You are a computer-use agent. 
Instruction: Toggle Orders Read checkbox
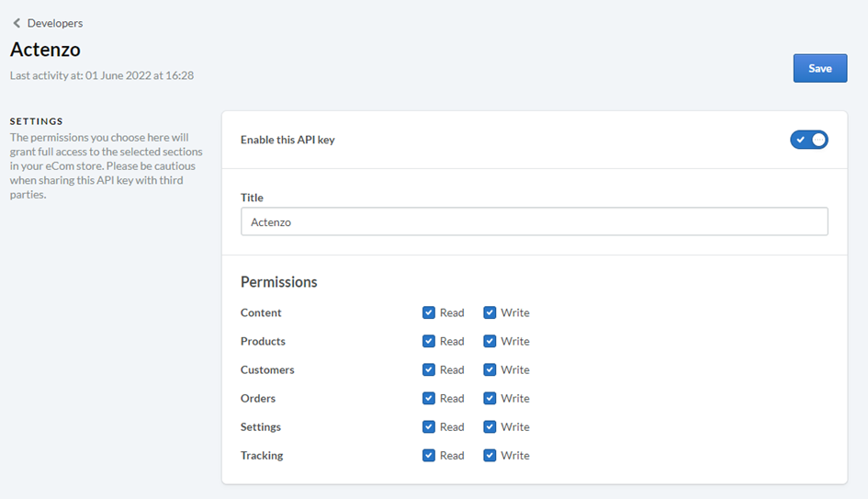click(428, 398)
